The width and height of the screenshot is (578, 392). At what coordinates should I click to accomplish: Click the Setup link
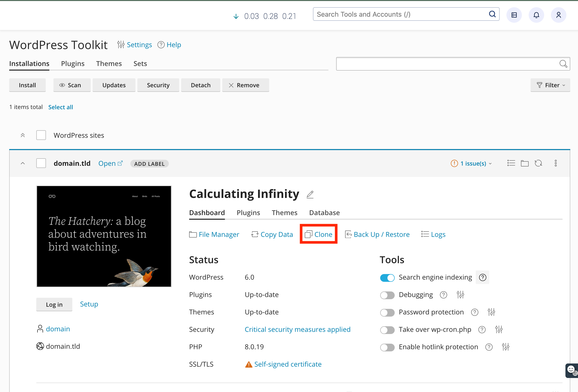89,304
